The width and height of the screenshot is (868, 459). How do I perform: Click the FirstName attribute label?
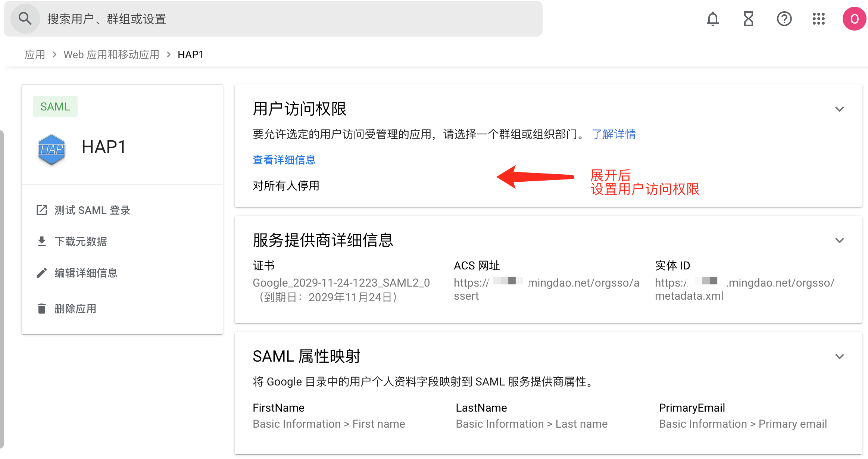pyautogui.click(x=278, y=408)
